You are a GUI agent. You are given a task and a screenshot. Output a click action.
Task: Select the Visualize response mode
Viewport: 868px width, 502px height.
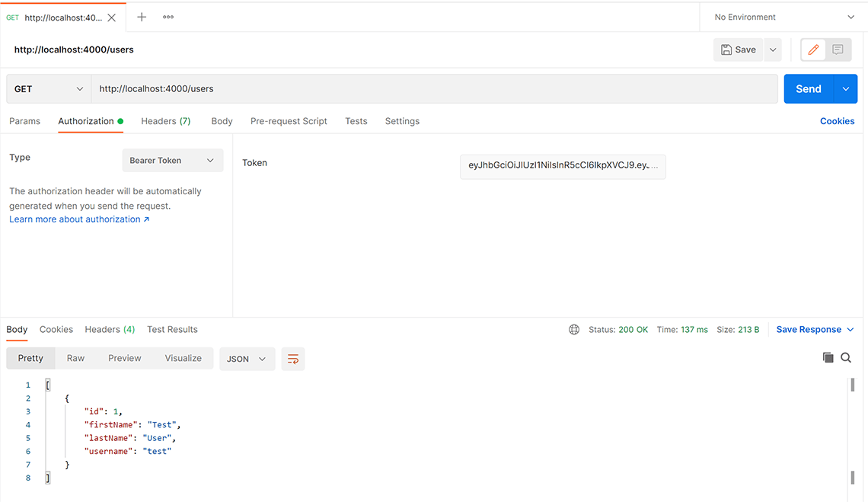pos(183,357)
